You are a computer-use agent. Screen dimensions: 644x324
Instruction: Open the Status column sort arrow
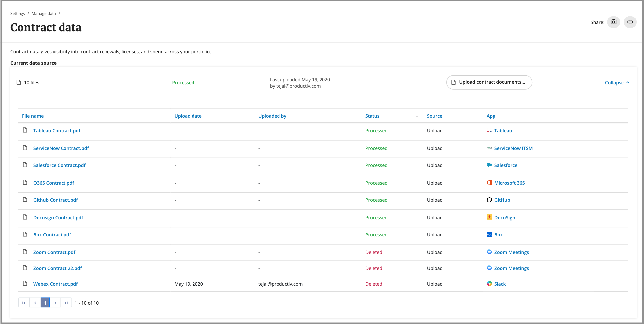(417, 117)
